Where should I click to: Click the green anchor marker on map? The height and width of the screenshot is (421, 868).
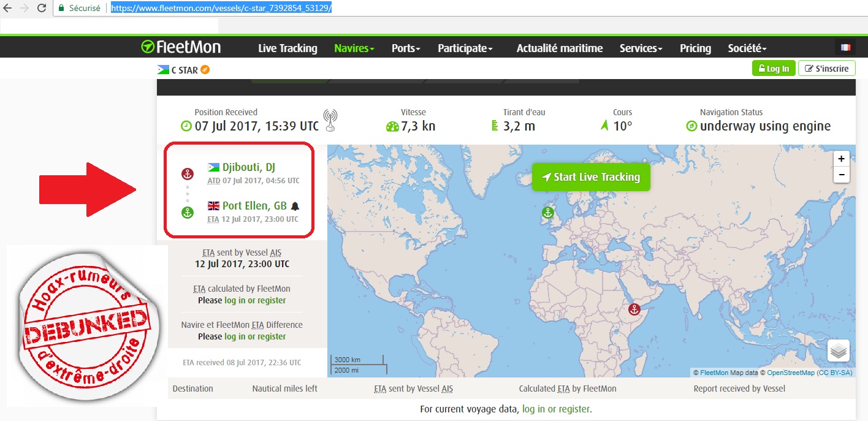(x=547, y=213)
